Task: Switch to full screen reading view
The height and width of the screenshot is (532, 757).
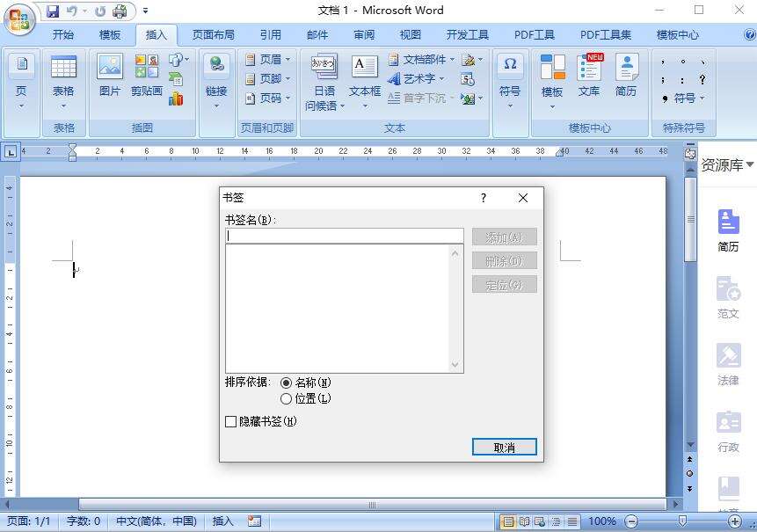Action: point(524,521)
